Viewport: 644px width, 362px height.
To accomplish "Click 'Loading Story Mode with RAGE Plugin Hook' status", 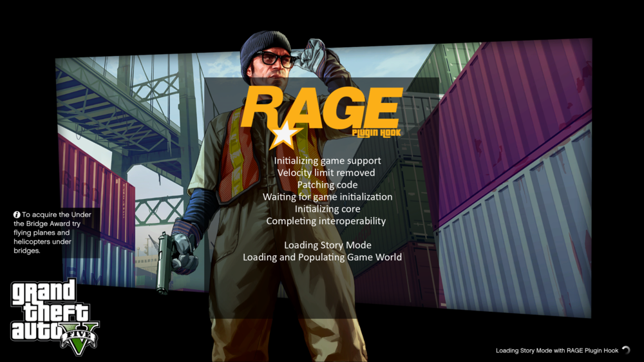I will click(x=557, y=350).
